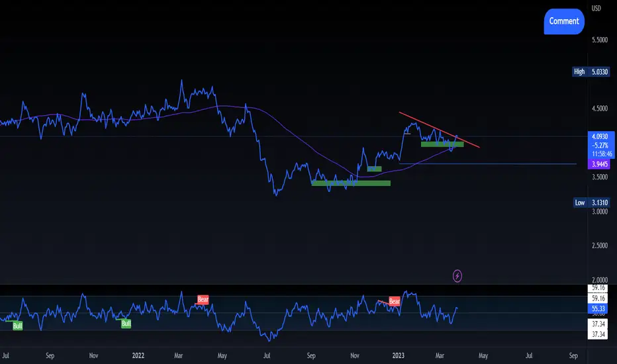
Task: Open the USD currency selector
Action: coord(596,8)
